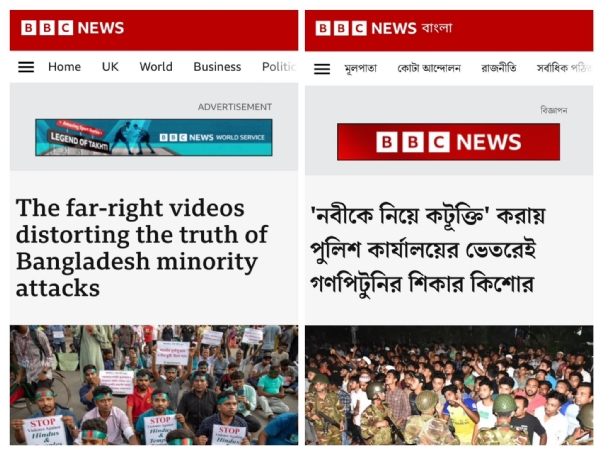
Task: Click the BBC News বাংলা logo in right header
Action: 384,28
